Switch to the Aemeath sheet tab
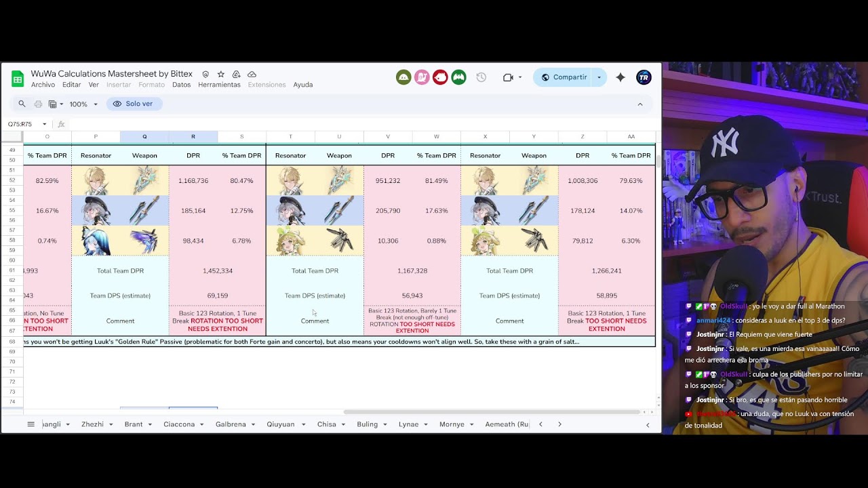 tap(507, 424)
